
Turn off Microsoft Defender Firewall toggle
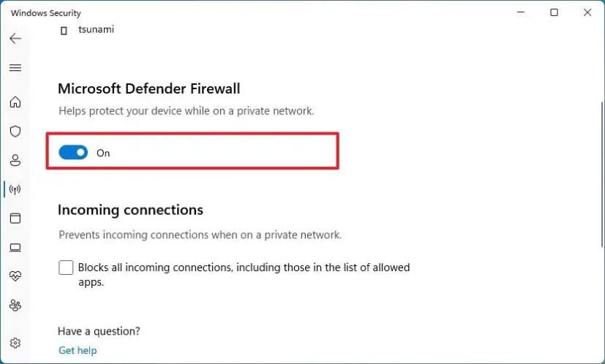click(x=73, y=153)
